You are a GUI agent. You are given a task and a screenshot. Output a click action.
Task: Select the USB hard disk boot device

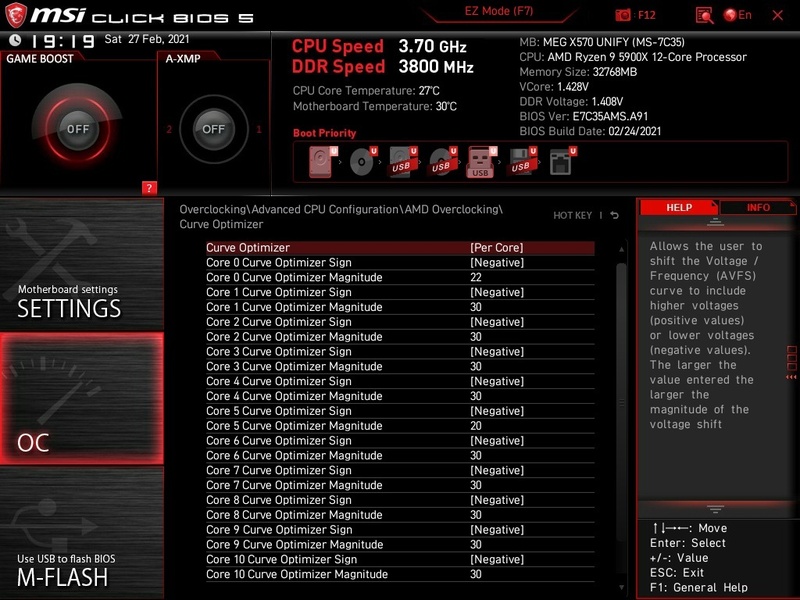click(403, 162)
